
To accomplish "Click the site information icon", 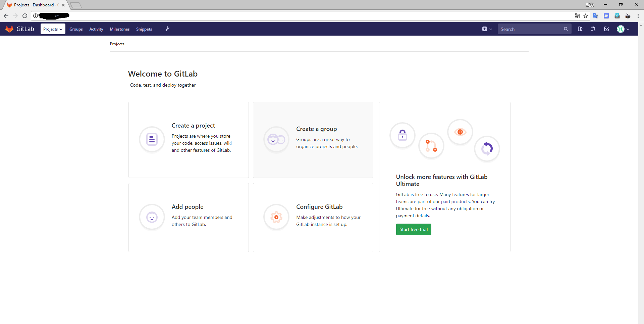I will [x=36, y=16].
